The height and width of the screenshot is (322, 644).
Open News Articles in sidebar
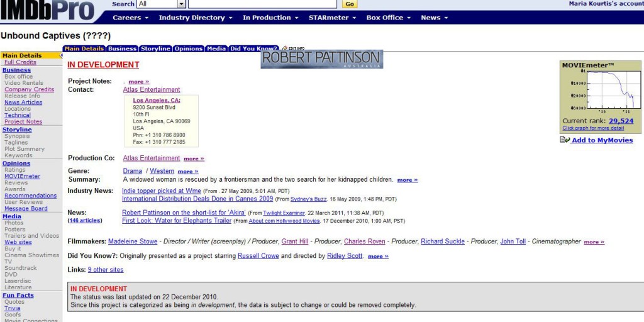click(x=23, y=103)
